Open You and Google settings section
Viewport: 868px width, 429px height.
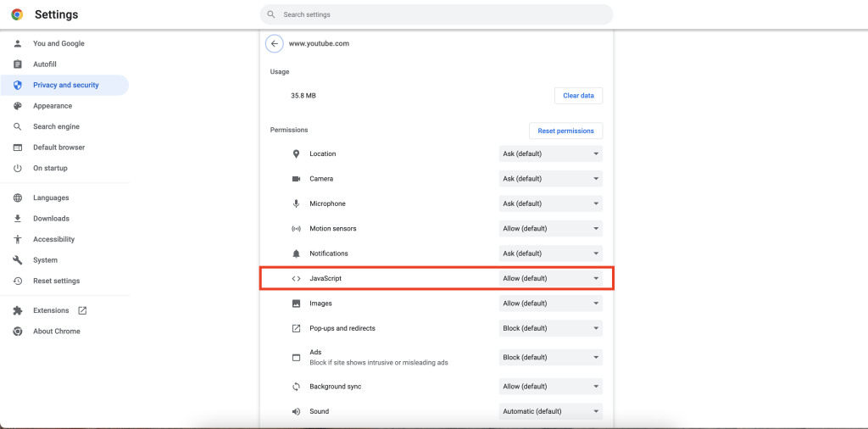click(58, 43)
